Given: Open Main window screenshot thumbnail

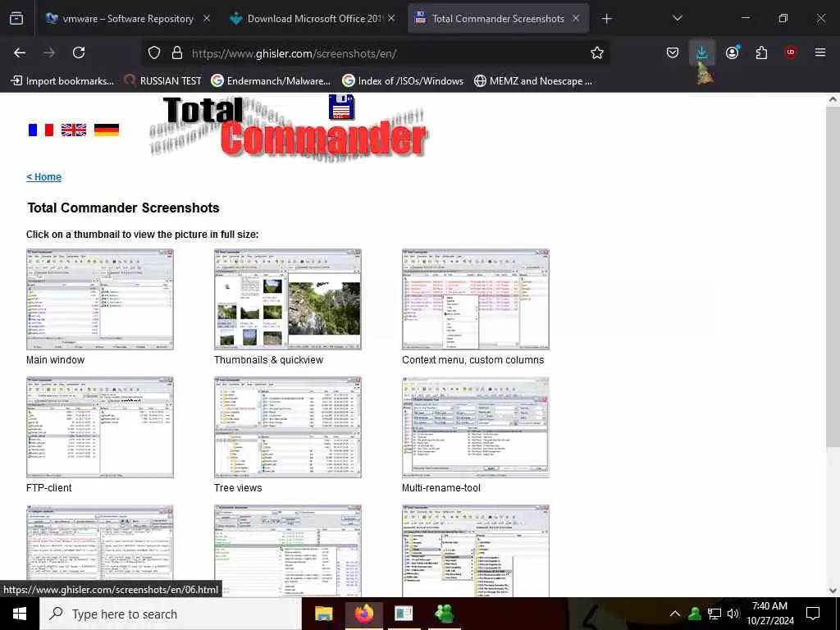Looking at the screenshot, I should 100,299.
